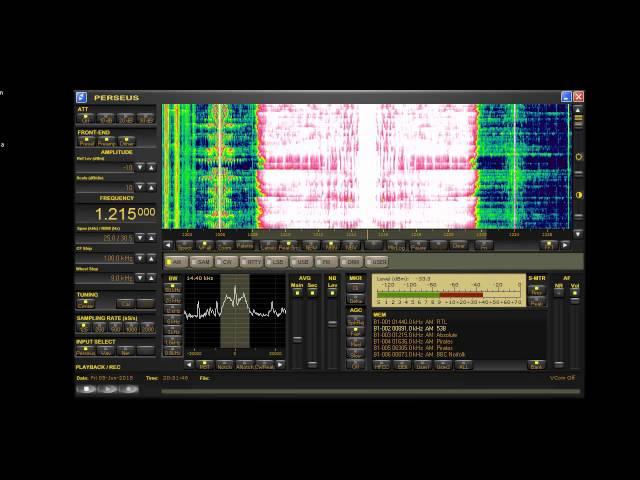Adjust the AVG Main slider
The height and width of the screenshot is (480, 640).
298,339
